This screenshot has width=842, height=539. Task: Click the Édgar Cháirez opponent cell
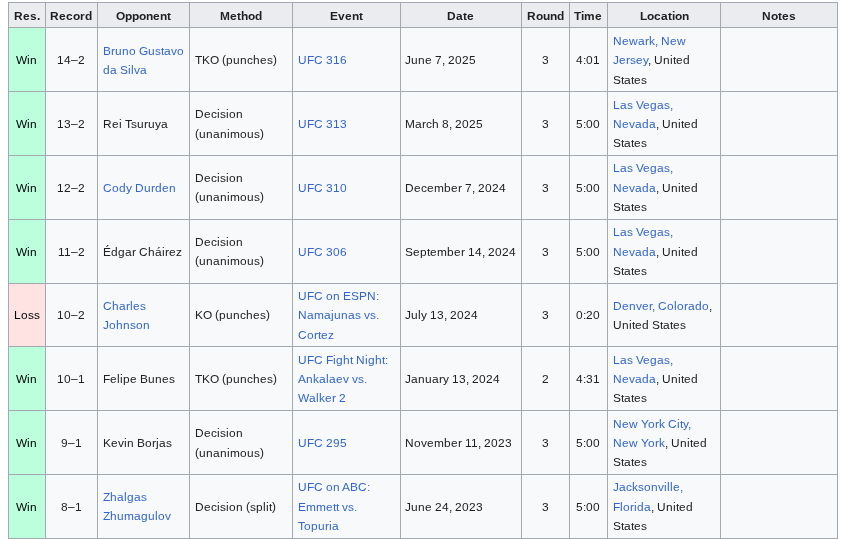(x=143, y=252)
